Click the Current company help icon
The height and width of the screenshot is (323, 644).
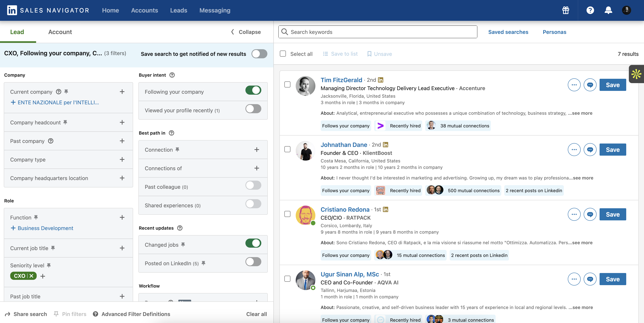tap(58, 92)
